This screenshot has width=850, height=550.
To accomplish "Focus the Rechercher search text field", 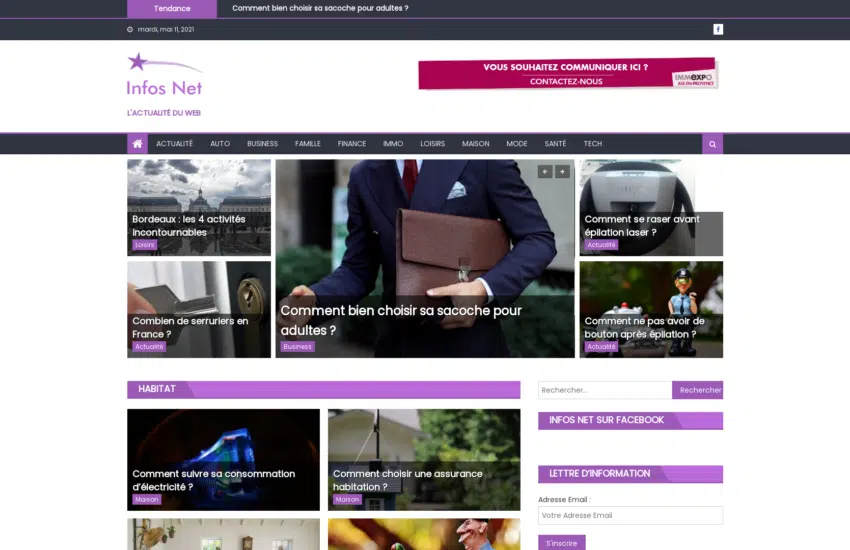I will [x=604, y=390].
